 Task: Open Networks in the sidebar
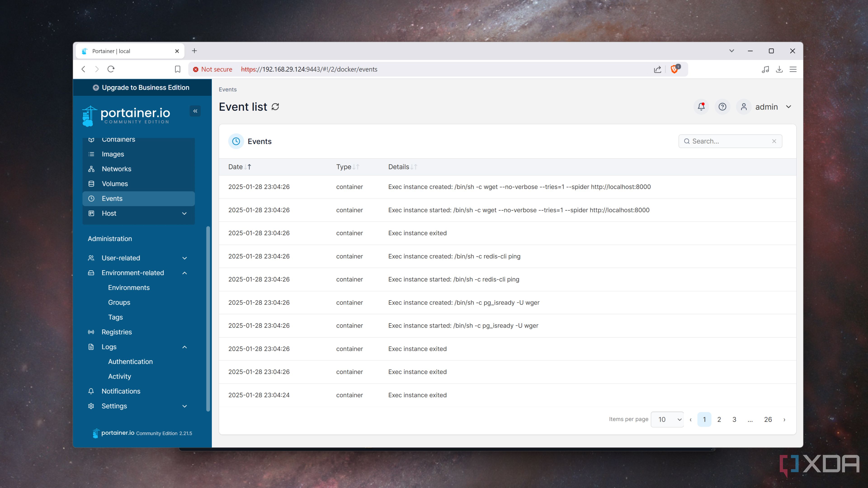tap(138, 169)
